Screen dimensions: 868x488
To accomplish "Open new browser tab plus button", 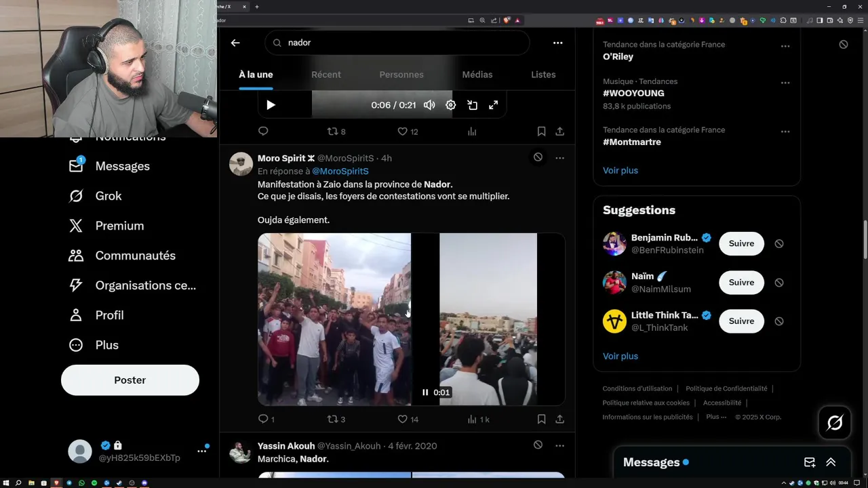I will tap(256, 6).
